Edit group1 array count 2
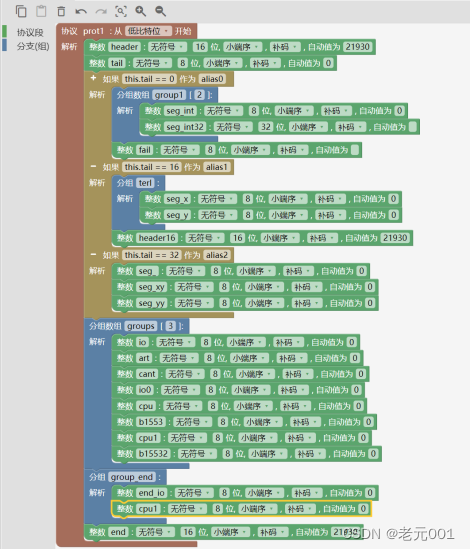 pyautogui.click(x=200, y=95)
